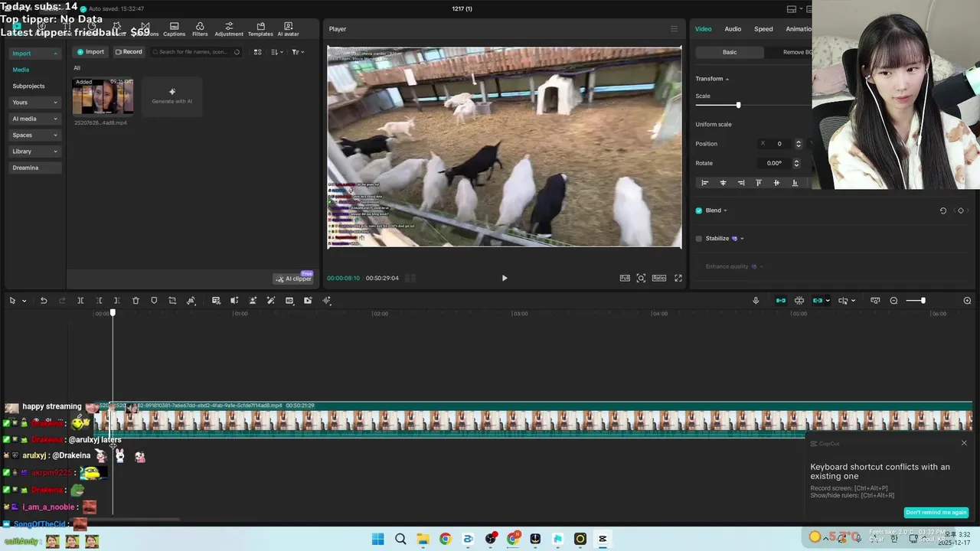Click the undo arrow in timeline toolbar

pos(44,301)
